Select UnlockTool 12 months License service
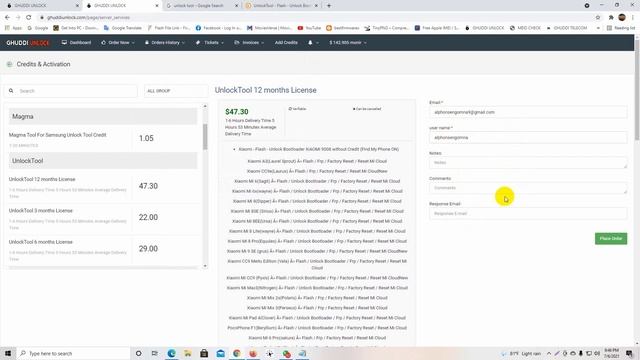640x360 pixels. click(x=42, y=179)
